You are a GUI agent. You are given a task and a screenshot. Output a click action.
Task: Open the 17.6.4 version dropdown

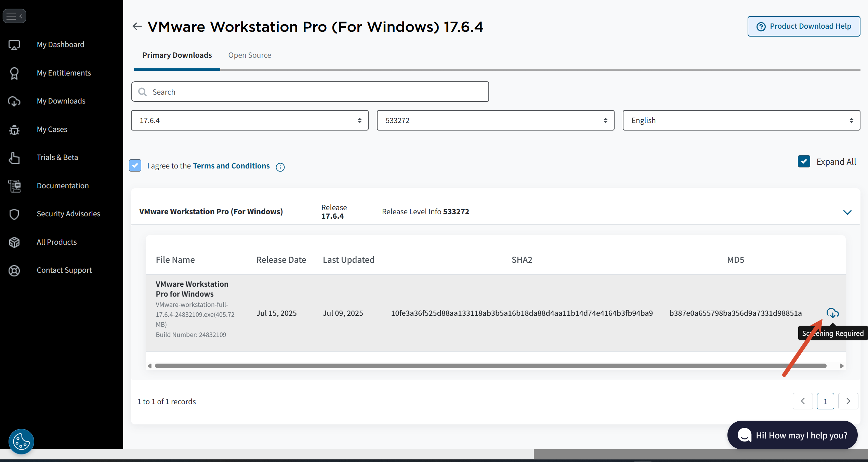tap(250, 120)
